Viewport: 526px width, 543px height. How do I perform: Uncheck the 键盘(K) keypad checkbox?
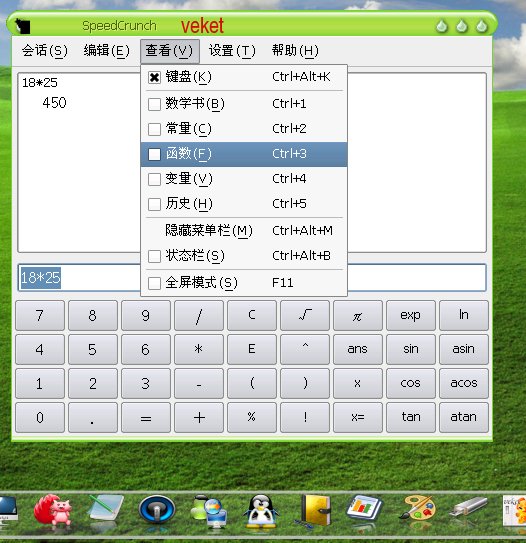(x=154, y=77)
